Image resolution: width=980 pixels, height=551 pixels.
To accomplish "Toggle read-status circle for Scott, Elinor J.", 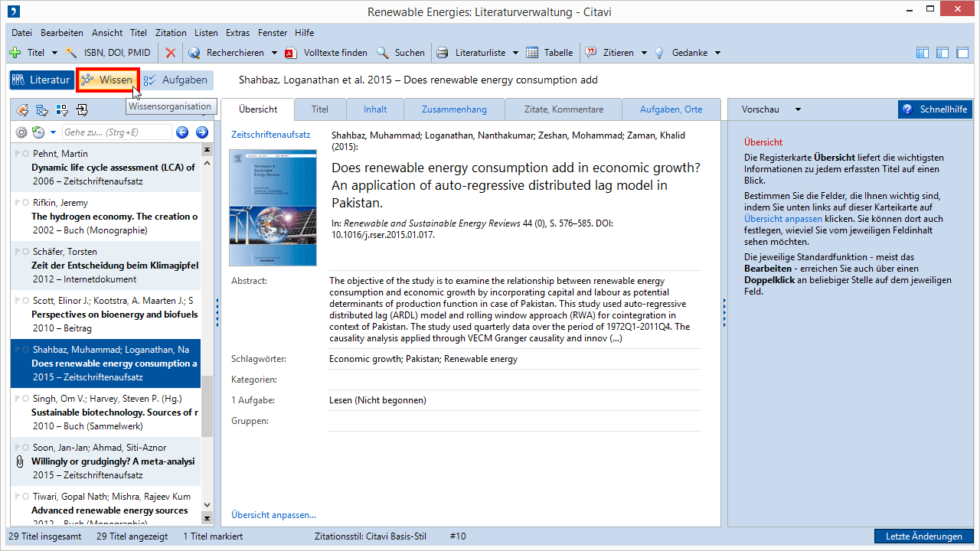I will [x=26, y=301].
